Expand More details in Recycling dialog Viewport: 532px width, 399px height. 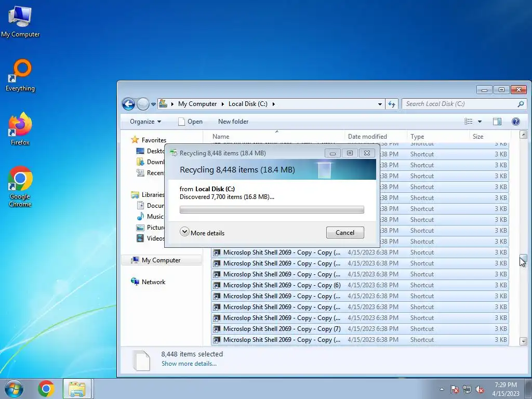tap(202, 233)
